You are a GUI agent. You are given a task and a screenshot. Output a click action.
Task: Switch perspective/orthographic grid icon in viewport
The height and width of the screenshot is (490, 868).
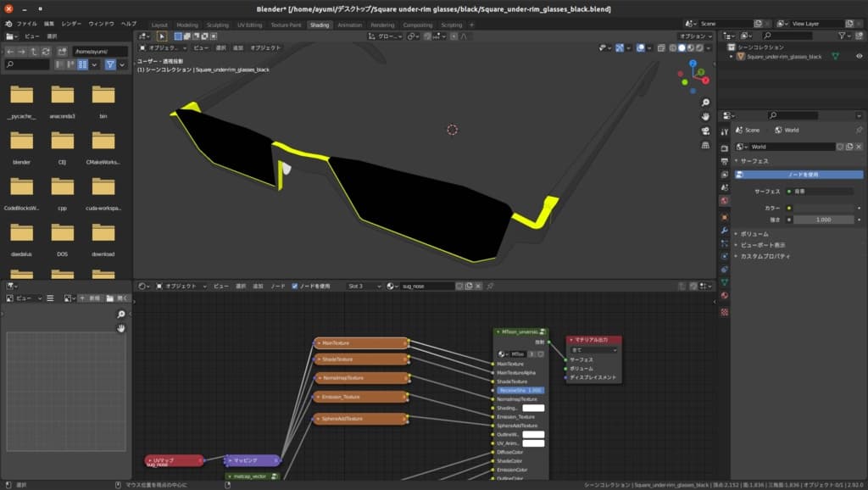pos(705,145)
